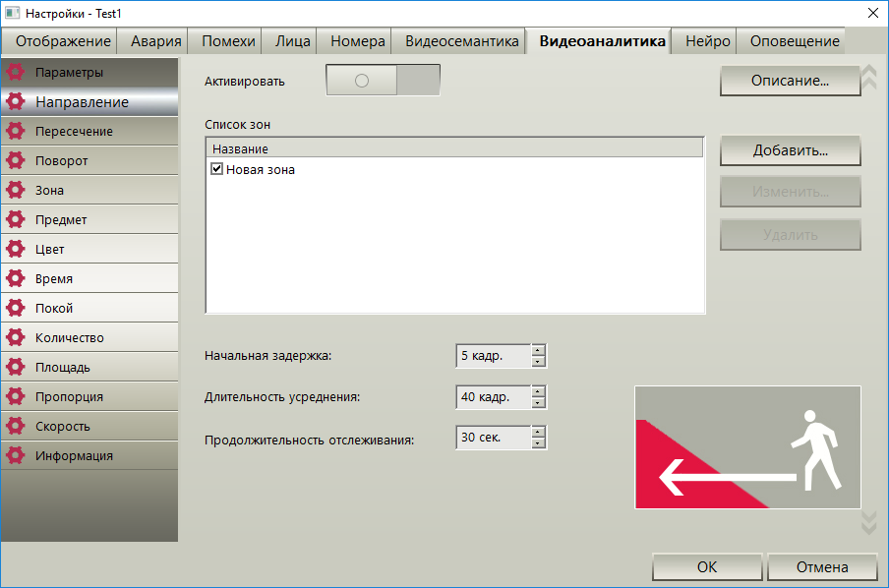The height and width of the screenshot is (588, 889).
Task: Uncheck the Новая зона checkbox
Action: [x=216, y=169]
